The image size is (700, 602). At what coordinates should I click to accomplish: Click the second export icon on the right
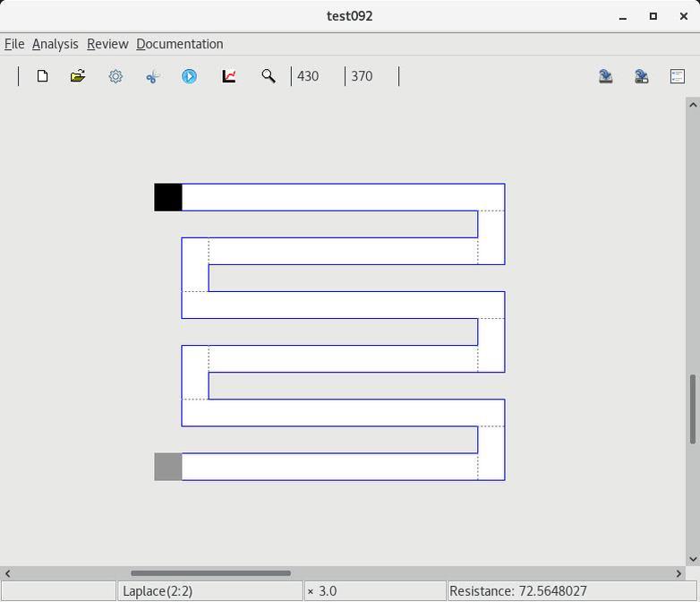tap(642, 76)
